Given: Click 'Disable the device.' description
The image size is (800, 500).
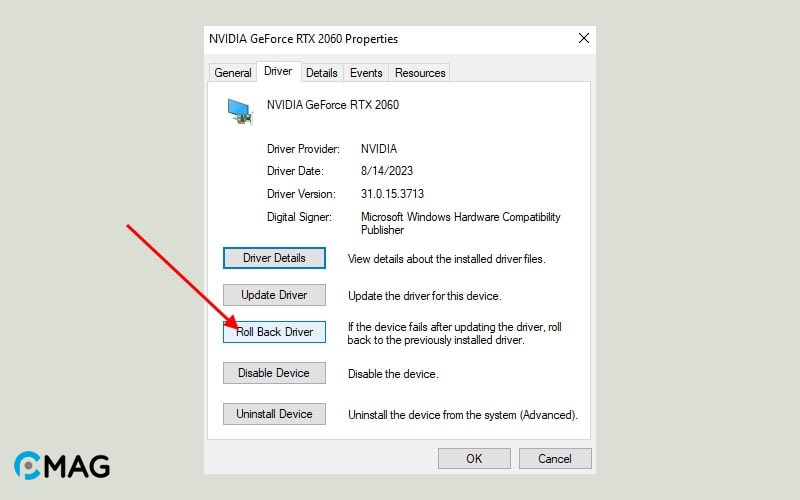Looking at the screenshot, I should 393,374.
